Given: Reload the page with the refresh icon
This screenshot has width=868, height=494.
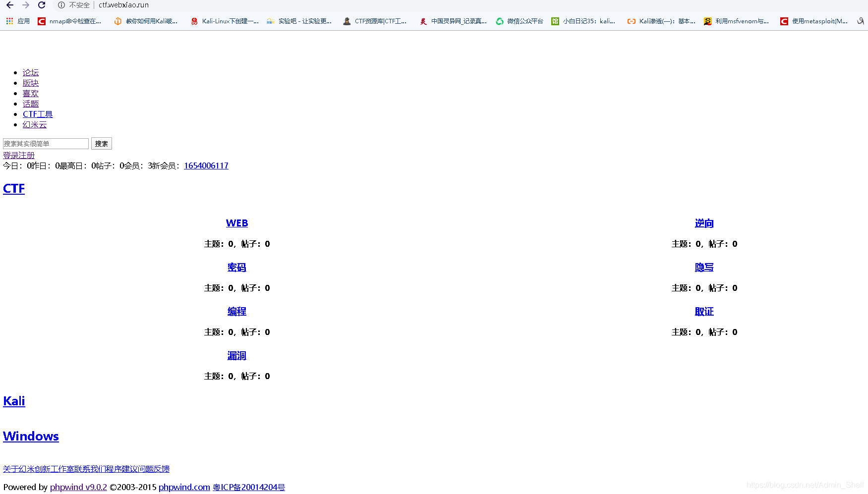Looking at the screenshot, I should click(42, 5).
